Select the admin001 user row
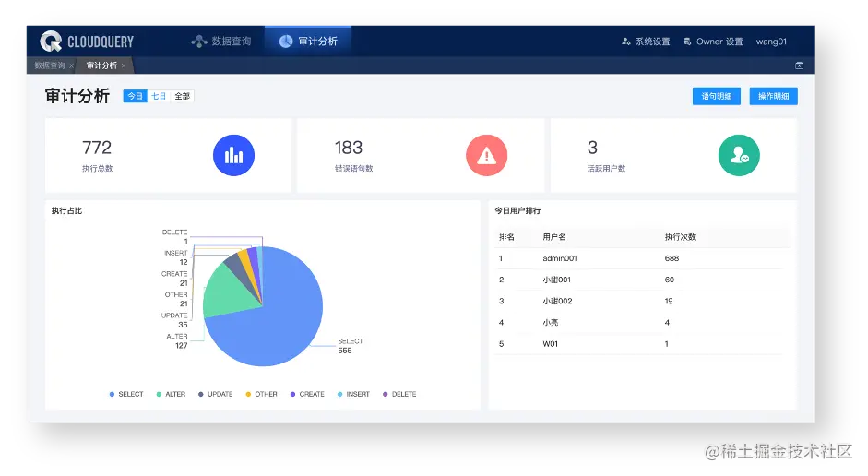This screenshot has width=868, height=476. pyautogui.click(x=640, y=258)
